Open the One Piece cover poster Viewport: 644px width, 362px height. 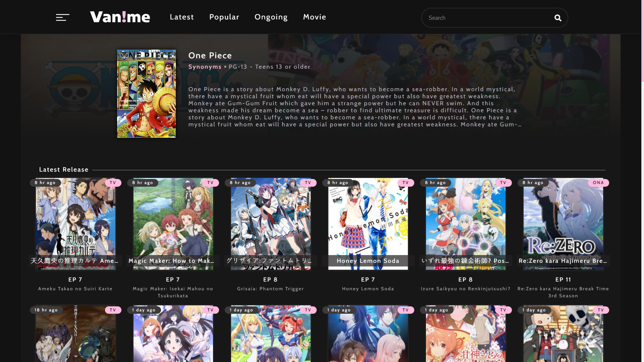[x=146, y=94]
